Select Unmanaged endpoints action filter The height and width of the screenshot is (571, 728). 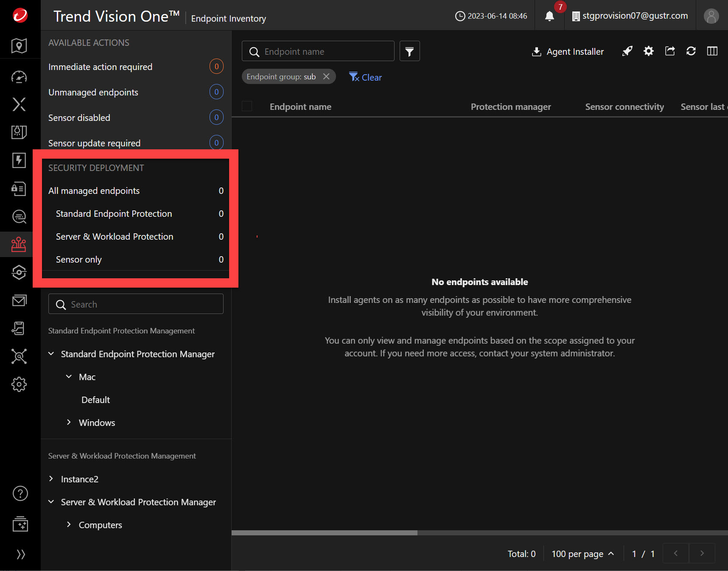click(93, 92)
